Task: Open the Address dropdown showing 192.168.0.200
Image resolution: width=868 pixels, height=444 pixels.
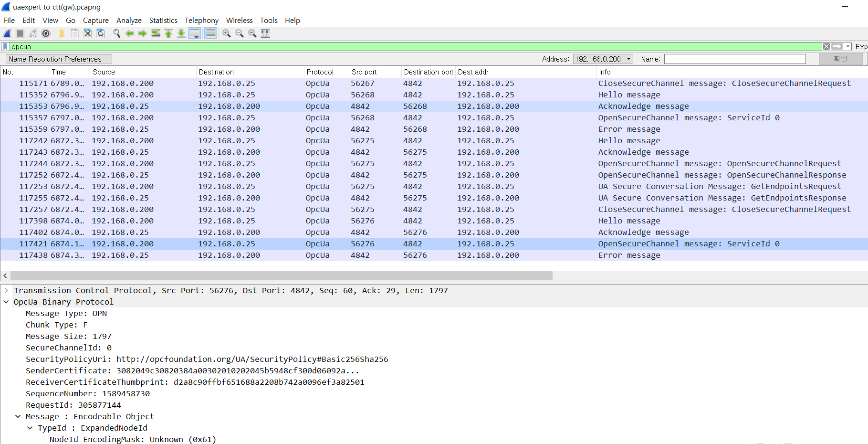Action: [x=627, y=59]
